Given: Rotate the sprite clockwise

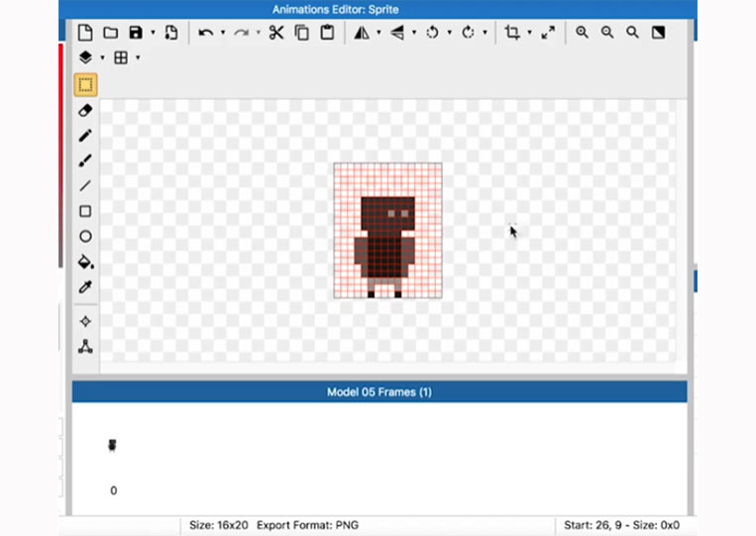Looking at the screenshot, I should (x=468, y=33).
